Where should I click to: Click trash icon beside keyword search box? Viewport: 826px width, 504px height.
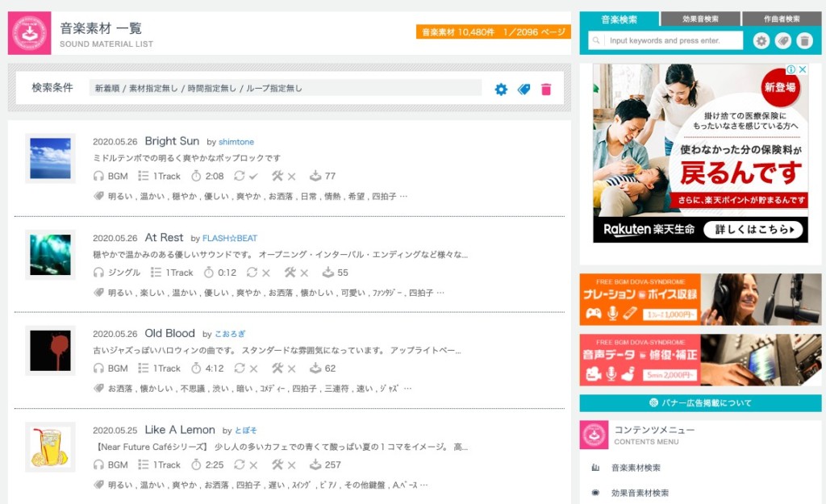click(x=804, y=40)
